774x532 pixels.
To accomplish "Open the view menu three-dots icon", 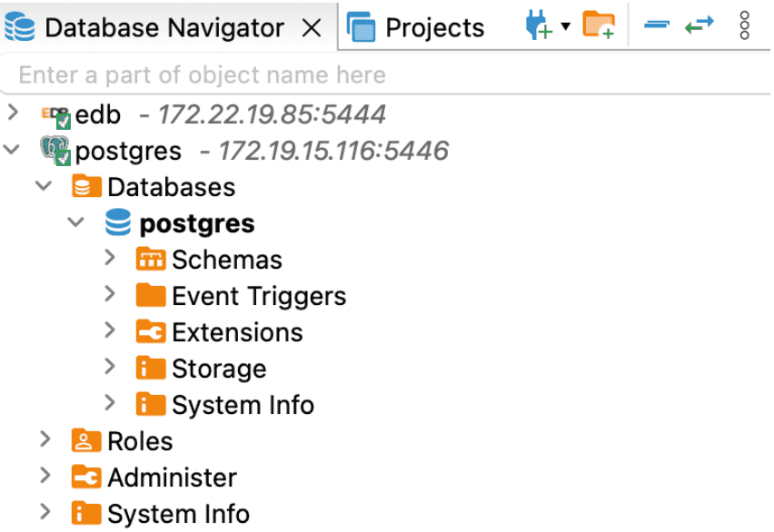I will 745,25.
